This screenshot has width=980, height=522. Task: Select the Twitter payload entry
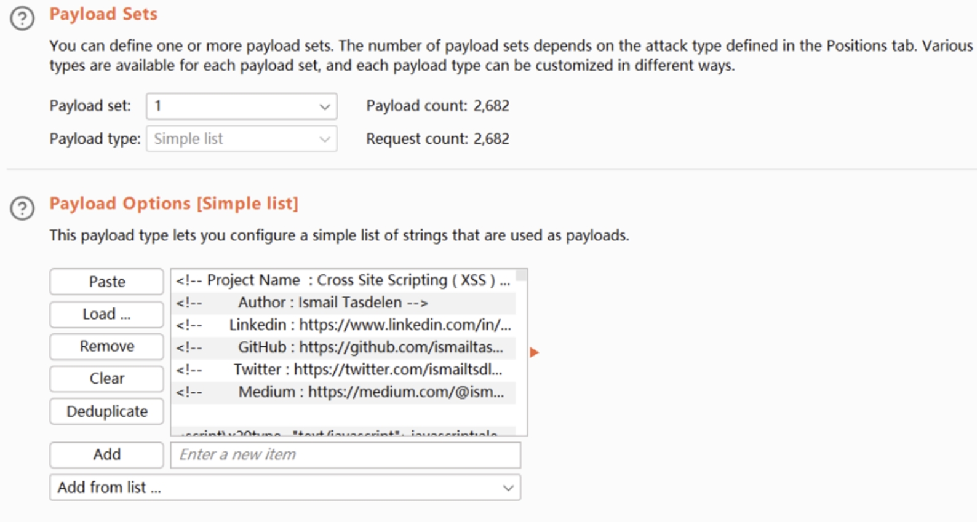(343, 370)
